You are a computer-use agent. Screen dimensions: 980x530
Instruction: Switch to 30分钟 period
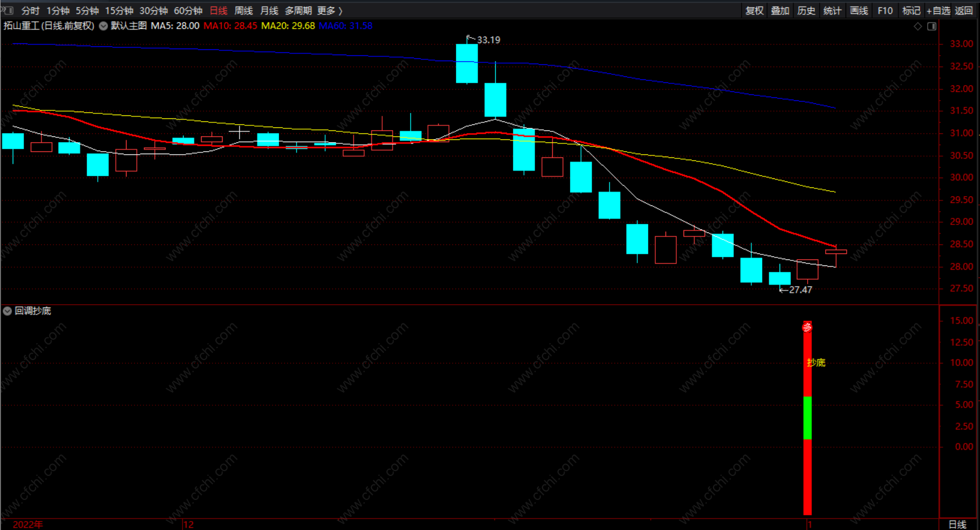pos(154,11)
